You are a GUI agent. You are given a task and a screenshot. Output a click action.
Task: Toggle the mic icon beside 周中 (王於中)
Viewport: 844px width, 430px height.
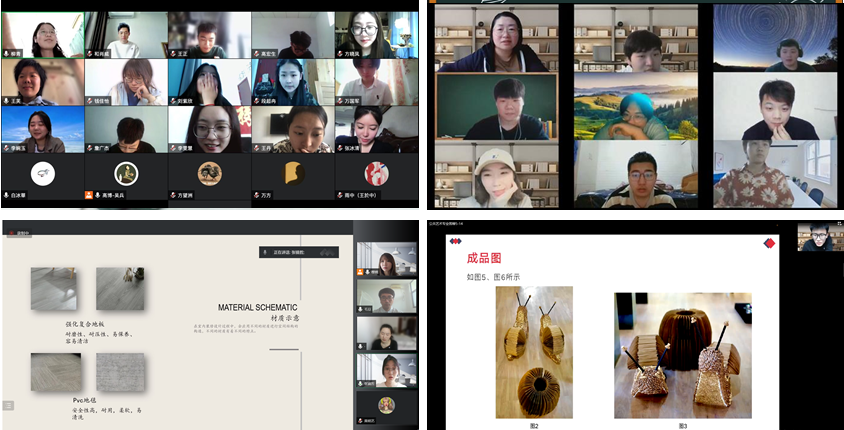pos(340,195)
